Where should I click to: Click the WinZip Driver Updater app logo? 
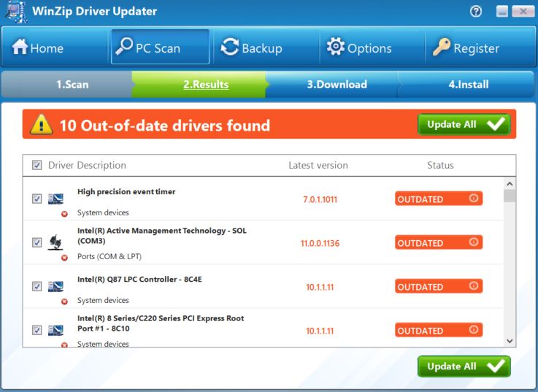coord(17,12)
